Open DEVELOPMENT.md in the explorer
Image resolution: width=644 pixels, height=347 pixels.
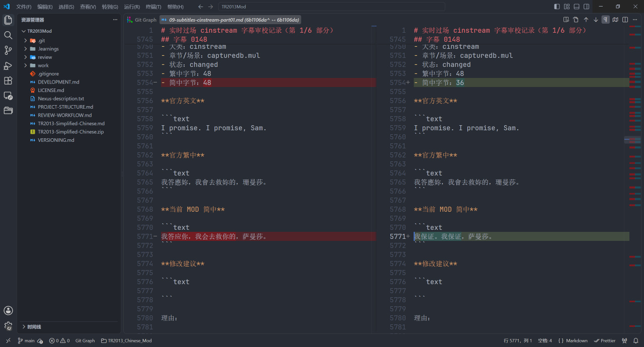click(x=58, y=82)
